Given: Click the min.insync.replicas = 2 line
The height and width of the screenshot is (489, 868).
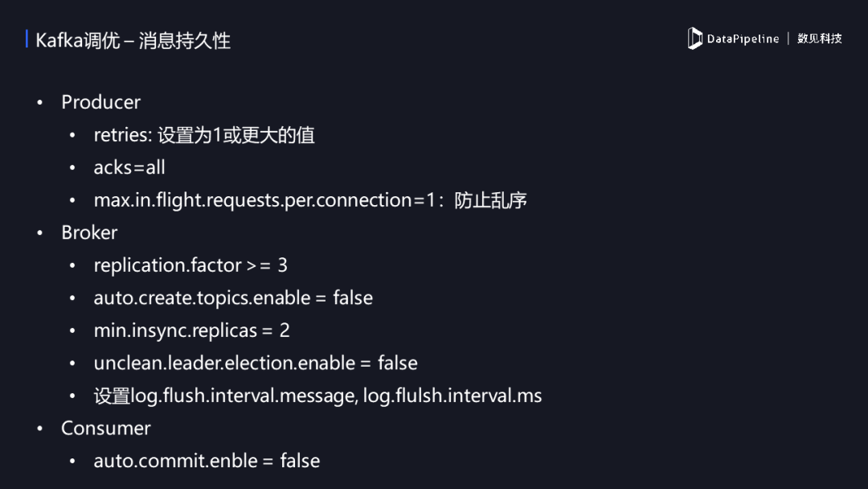Looking at the screenshot, I should (191, 331).
